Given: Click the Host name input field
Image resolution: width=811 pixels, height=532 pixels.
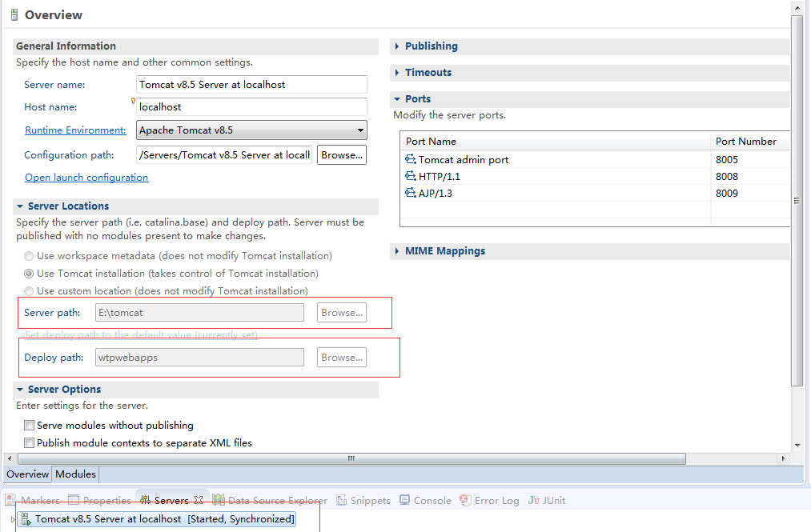Looking at the screenshot, I should tap(252, 107).
